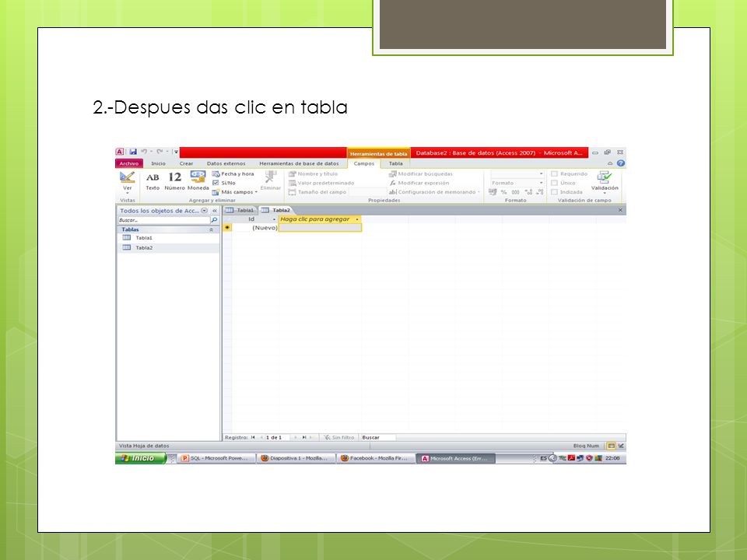Click Sin filtro button in record bar

[339, 437]
